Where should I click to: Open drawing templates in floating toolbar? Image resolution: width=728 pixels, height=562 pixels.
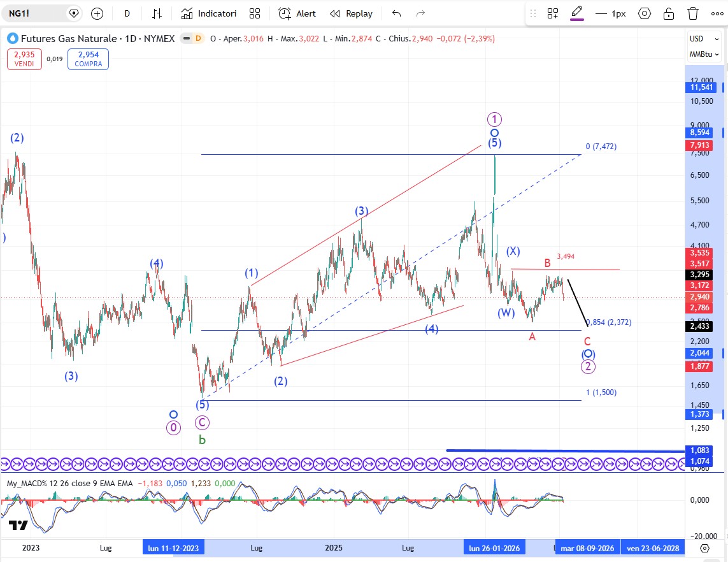[552, 14]
